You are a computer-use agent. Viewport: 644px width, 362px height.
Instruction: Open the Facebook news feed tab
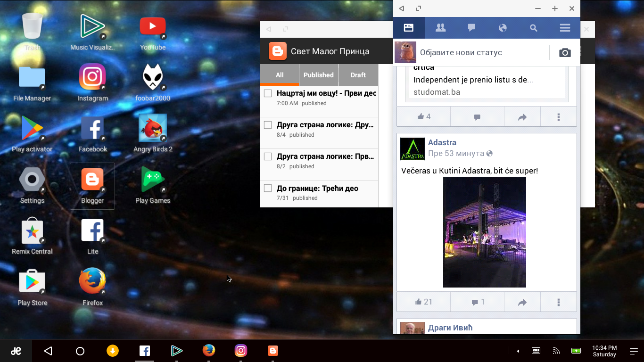(409, 28)
